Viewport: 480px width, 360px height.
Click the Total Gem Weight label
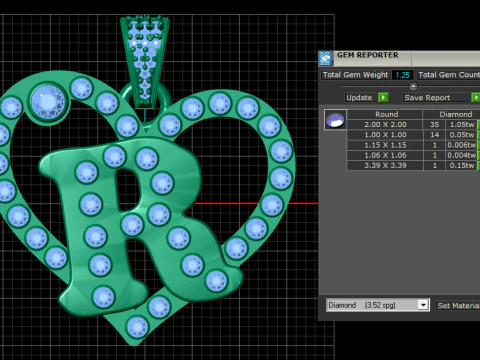pos(355,75)
